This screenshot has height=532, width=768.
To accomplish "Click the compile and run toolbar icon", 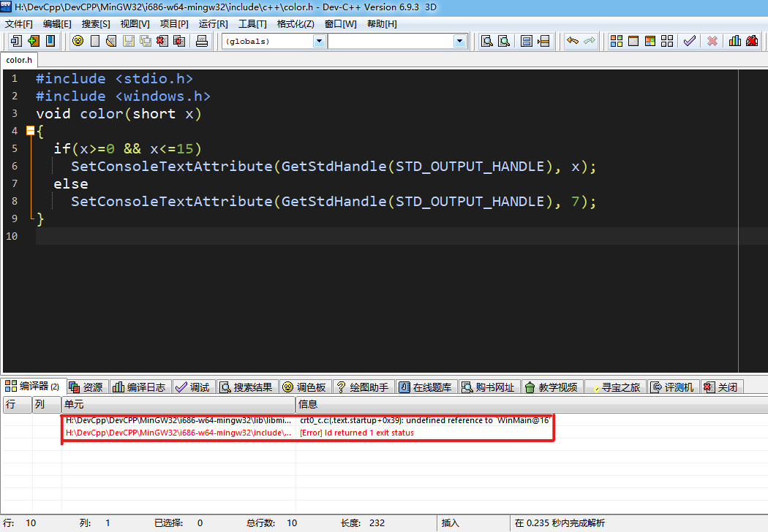I will [650, 41].
